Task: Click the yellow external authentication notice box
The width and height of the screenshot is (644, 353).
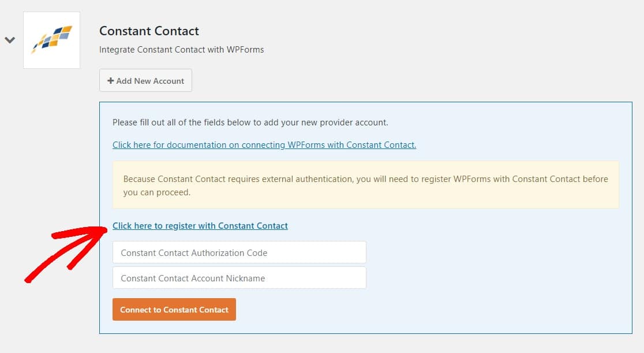Action: (x=365, y=185)
